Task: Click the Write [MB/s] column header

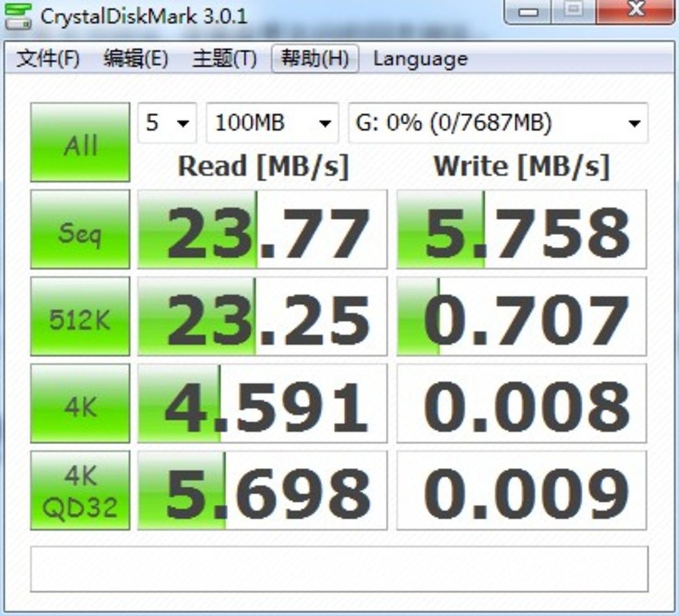Action: tap(521, 167)
